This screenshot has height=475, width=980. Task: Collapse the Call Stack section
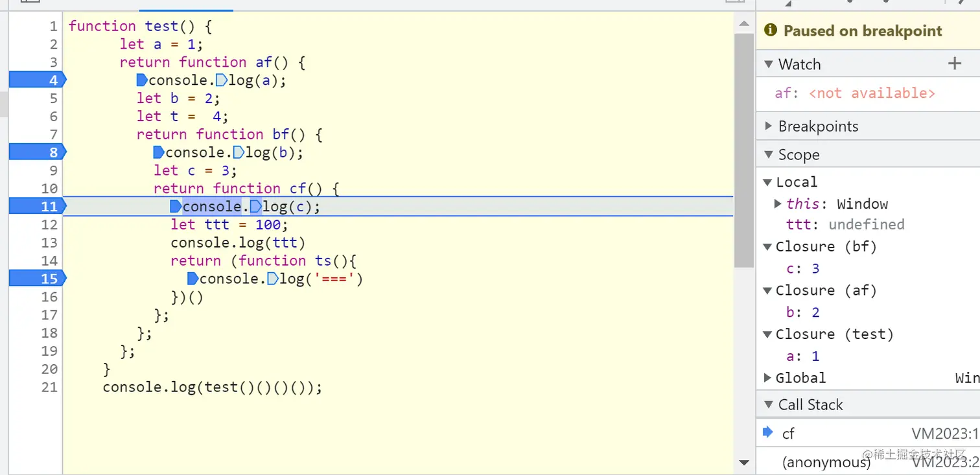(769, 405)
